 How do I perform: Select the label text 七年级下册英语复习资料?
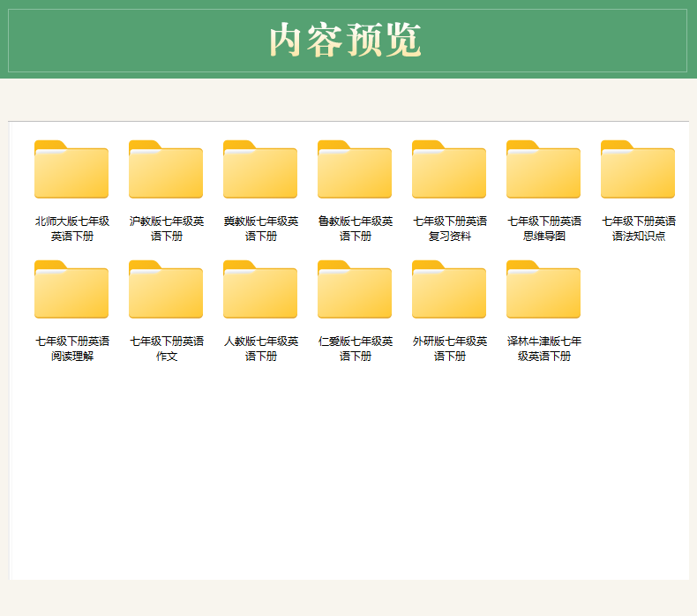[450, 229]
